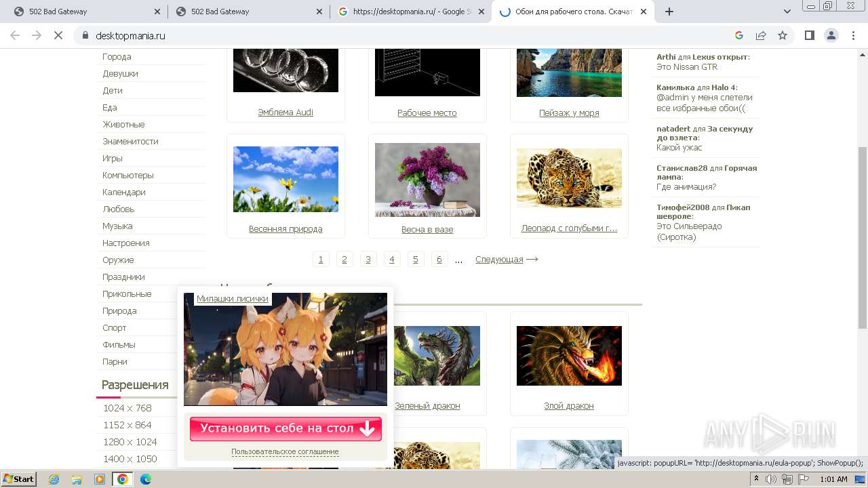
Task: Select 1152 x 864 resolution
Action: [127, 425]
